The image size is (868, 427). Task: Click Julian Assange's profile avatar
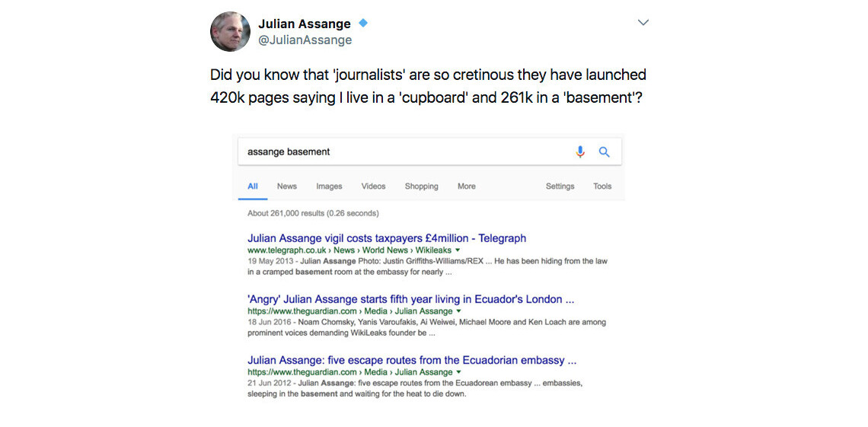point(230,31)
